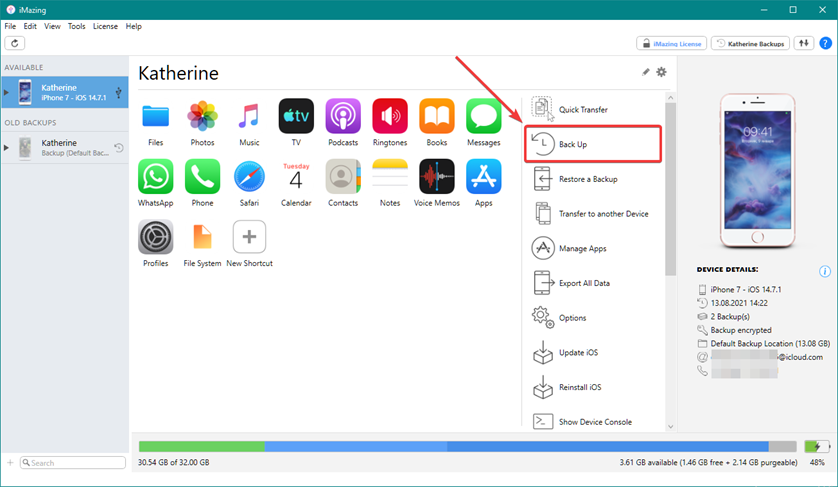Click the device info icon
Viewport: 838px width, 487px height.
(825, 272)
